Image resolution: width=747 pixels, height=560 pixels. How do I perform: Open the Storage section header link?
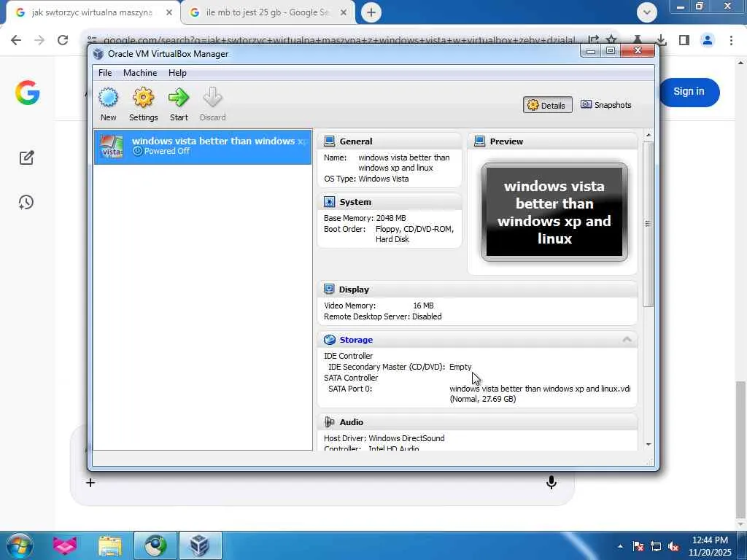pyautogui.click(x=356, y=340)
